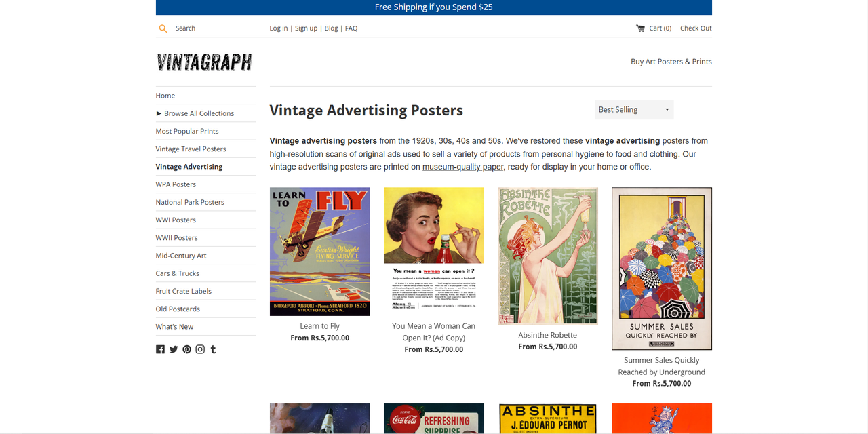Open the FAQ link
Viewport: 868px width, 434px height.
pyautogui.click(x=351, y=28)
